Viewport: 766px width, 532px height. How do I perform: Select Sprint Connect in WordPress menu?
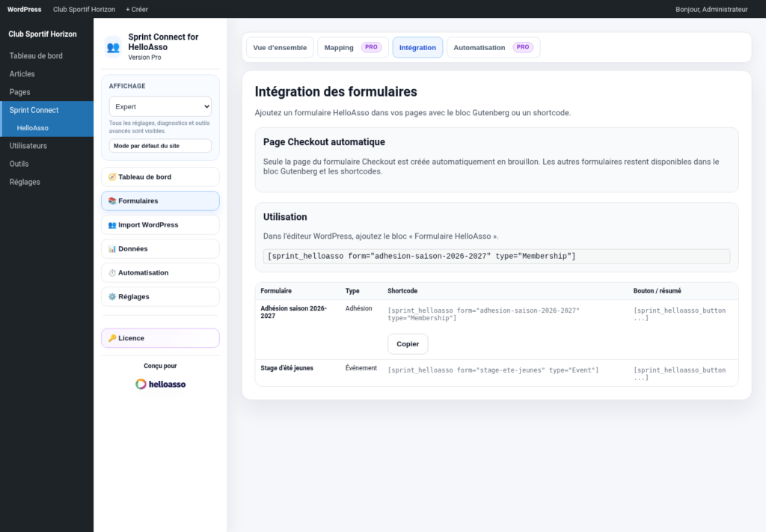click(46, 110)
